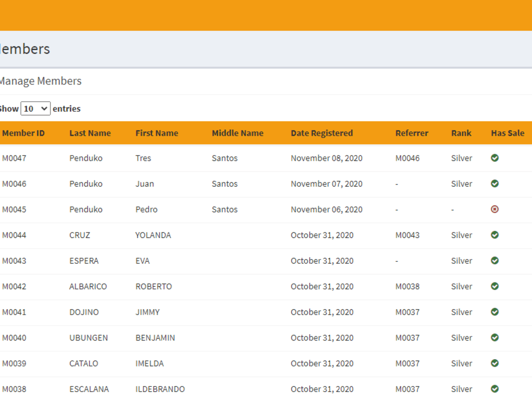Click member ID M0041
The width and height of the screenshot is (532, 399).
coord(14,312)
